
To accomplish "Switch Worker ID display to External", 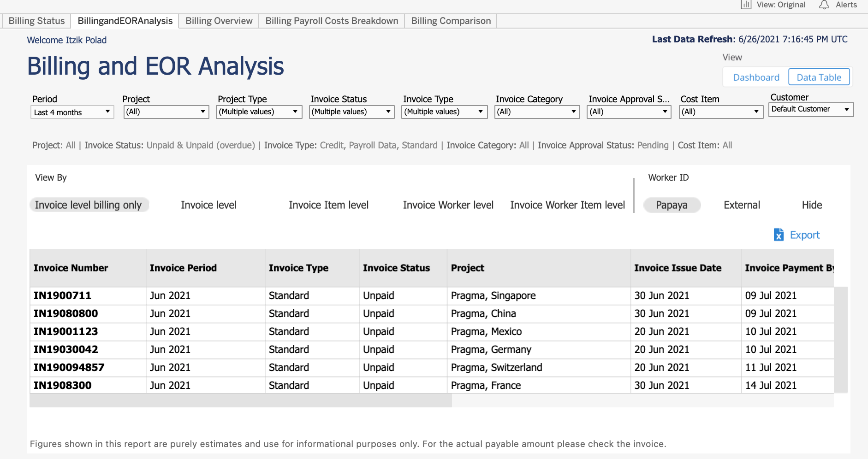I will coord(741,205).
